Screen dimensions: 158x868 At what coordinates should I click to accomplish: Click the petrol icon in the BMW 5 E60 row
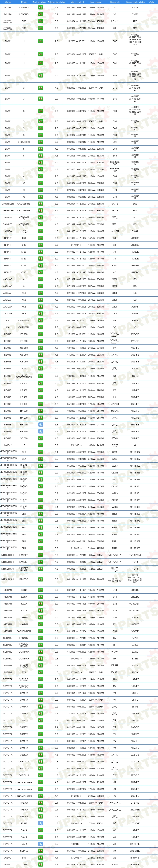tap(40, 149)
